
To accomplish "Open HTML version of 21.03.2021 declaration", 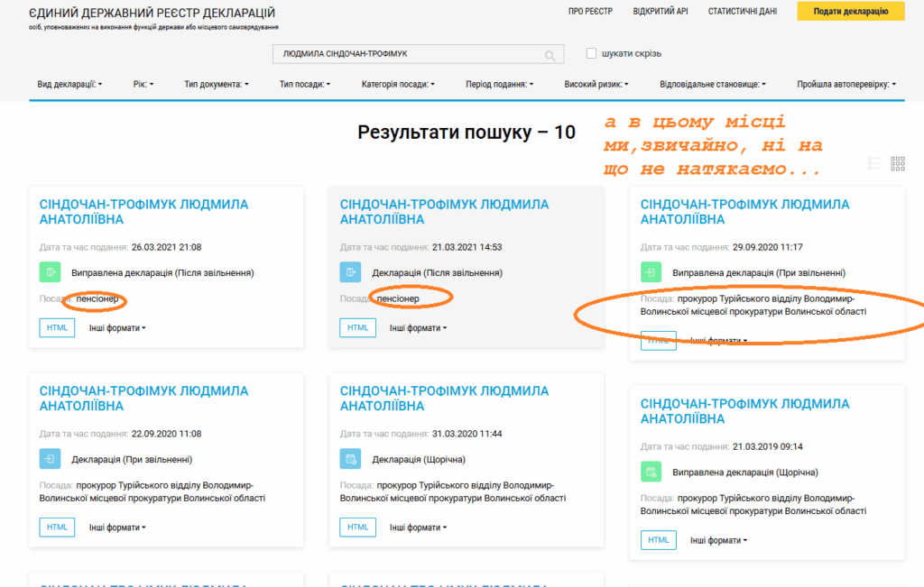I will tap(357, 328).
